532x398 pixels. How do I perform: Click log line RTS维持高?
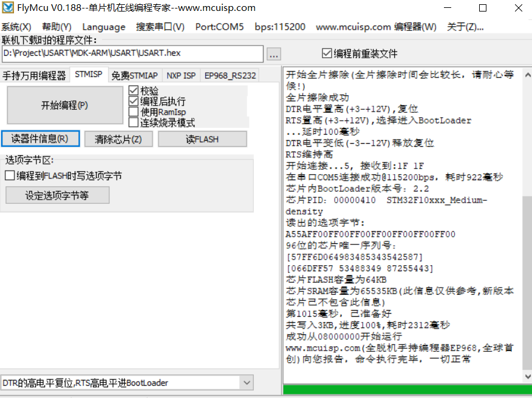point(310,155)
